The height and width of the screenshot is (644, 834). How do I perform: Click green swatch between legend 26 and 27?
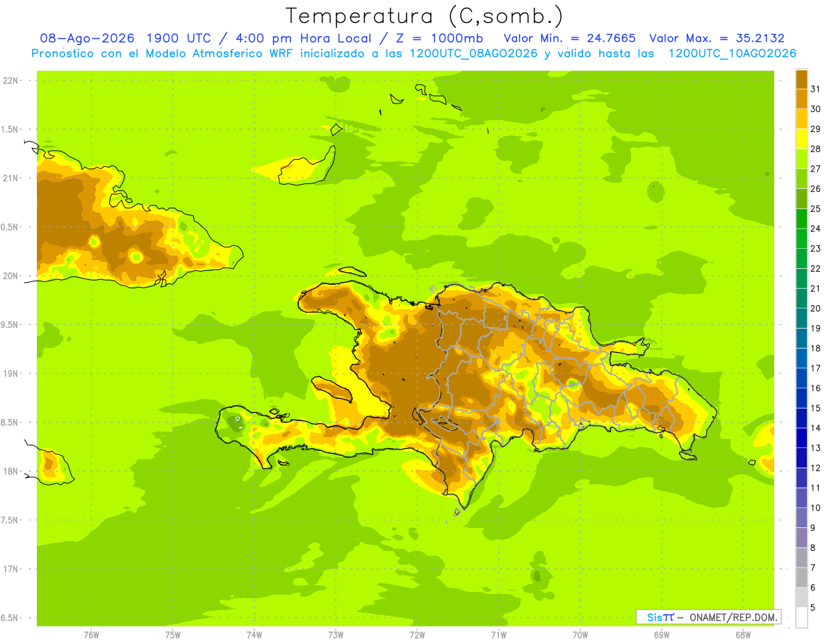(x=801, y=179)
